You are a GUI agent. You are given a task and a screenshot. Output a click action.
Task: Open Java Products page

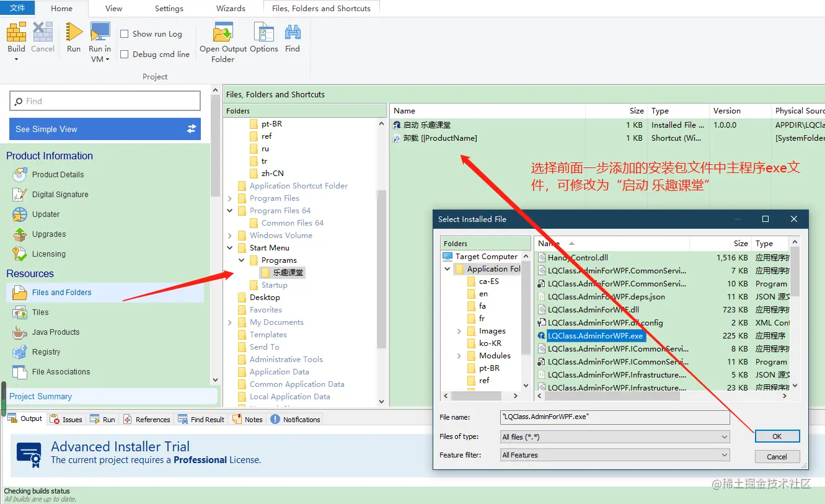56,332
